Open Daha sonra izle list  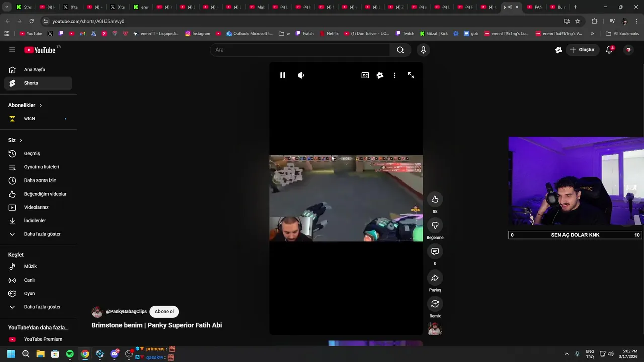click(x=38, y=180)
